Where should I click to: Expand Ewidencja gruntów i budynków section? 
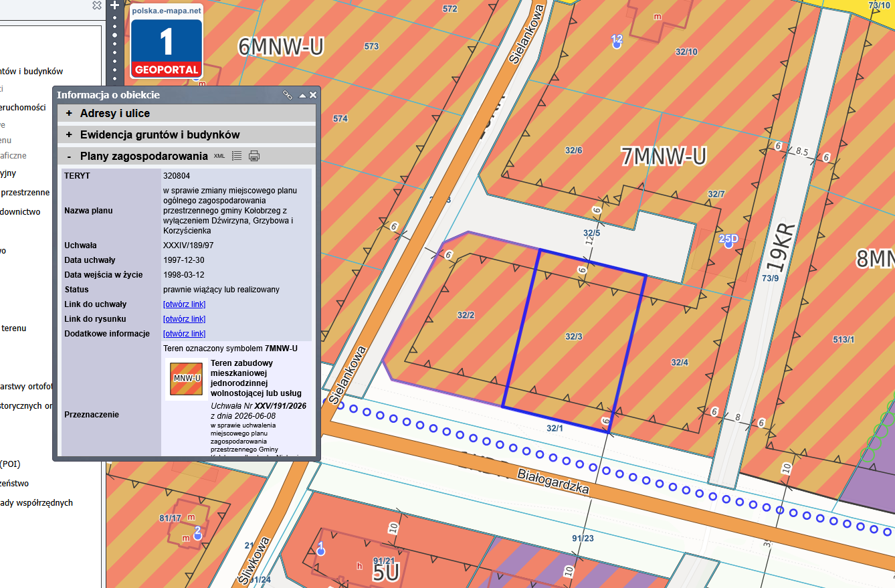coord(187,134)
